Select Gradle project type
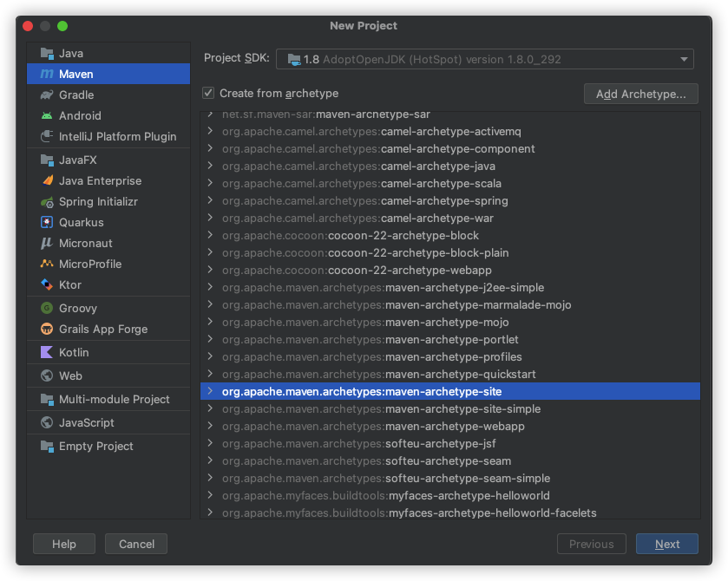This screenshot has width=728, height=581. pos(108,95)
